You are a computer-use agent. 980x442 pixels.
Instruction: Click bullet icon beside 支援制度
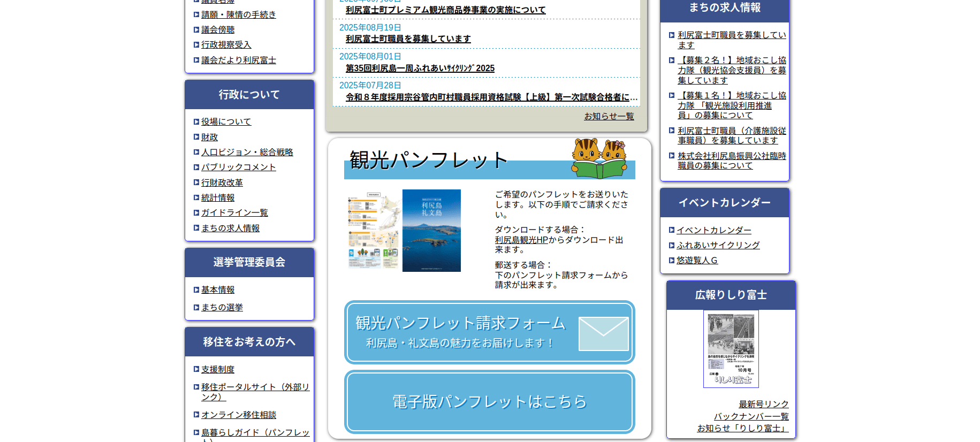point(196,369)
